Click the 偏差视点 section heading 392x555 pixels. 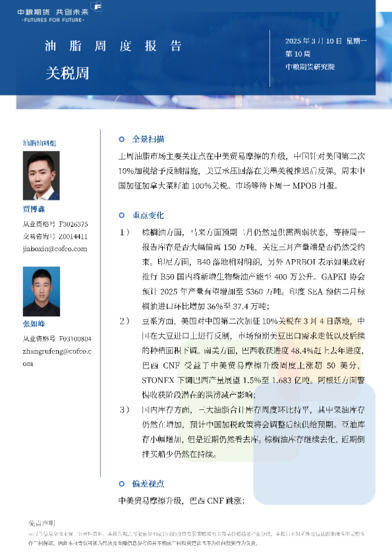pos(148,484)
